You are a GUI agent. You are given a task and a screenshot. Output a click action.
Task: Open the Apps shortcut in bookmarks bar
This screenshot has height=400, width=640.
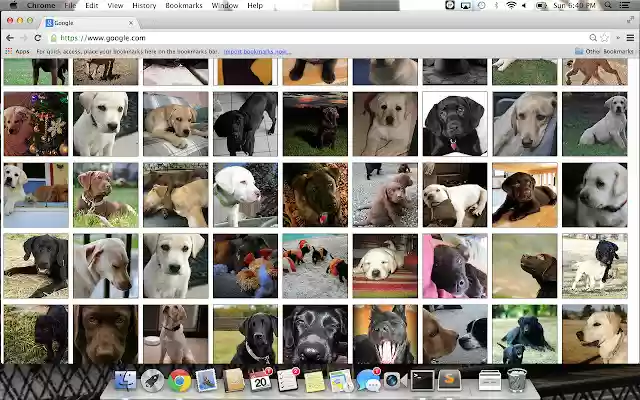[x=18, y=51]
